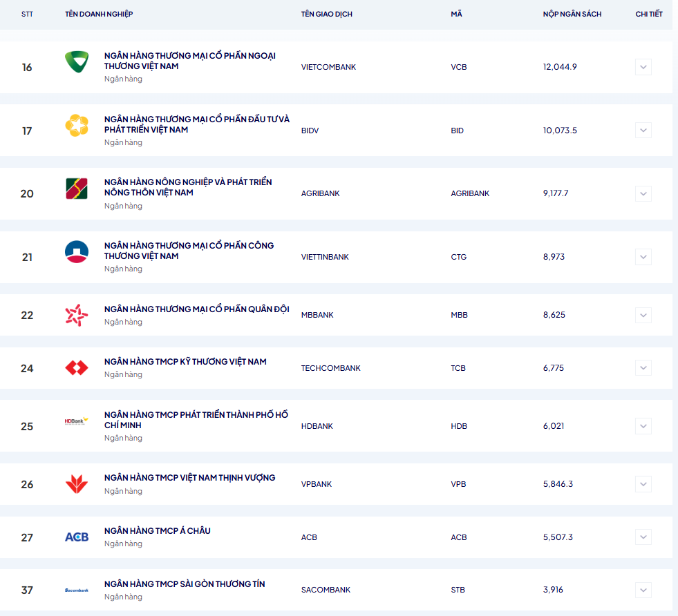Open Ngân hàng Thương mại Cổ phần Quân Đội
678x616 pixels.
(197, 309)
